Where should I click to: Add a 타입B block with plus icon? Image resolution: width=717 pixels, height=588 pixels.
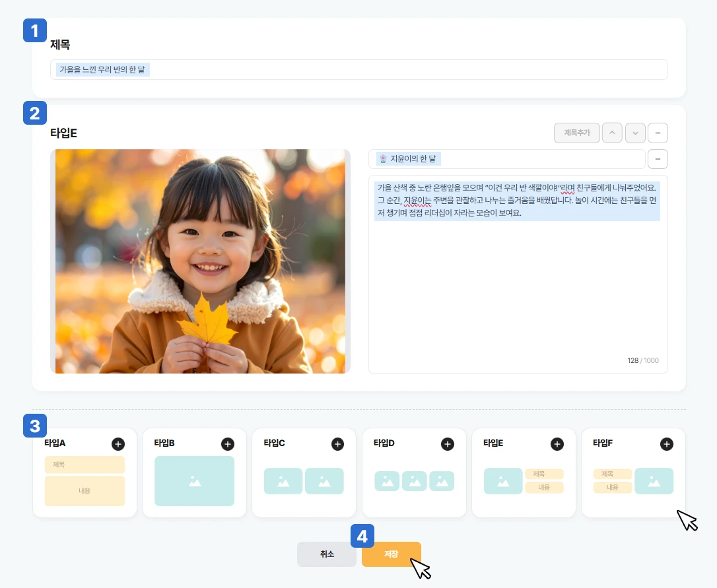click(228, 444)
